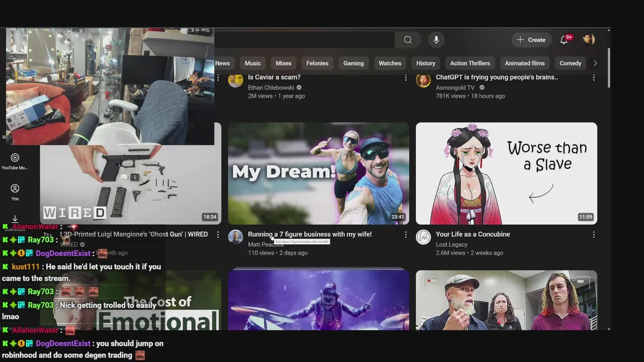The height and width of the screenshot is (362, 644).
Task: Play 'Worse than a Slave' thumbnail
Action: [x=507, y=173]
